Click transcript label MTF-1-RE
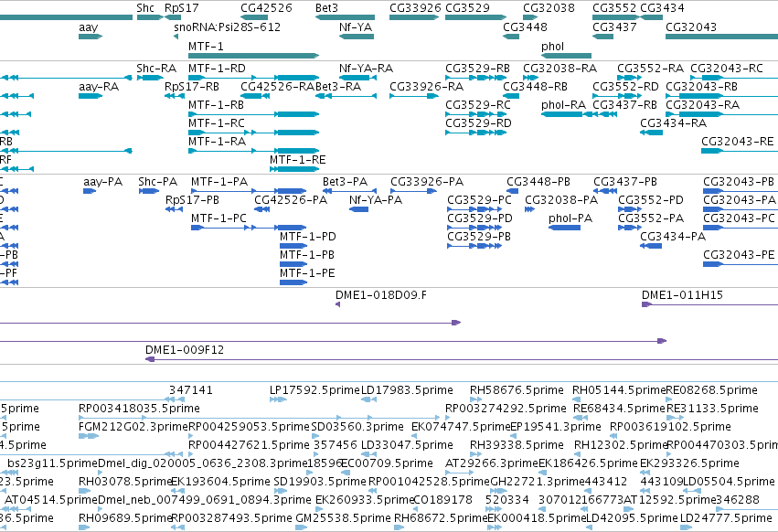 298,160
